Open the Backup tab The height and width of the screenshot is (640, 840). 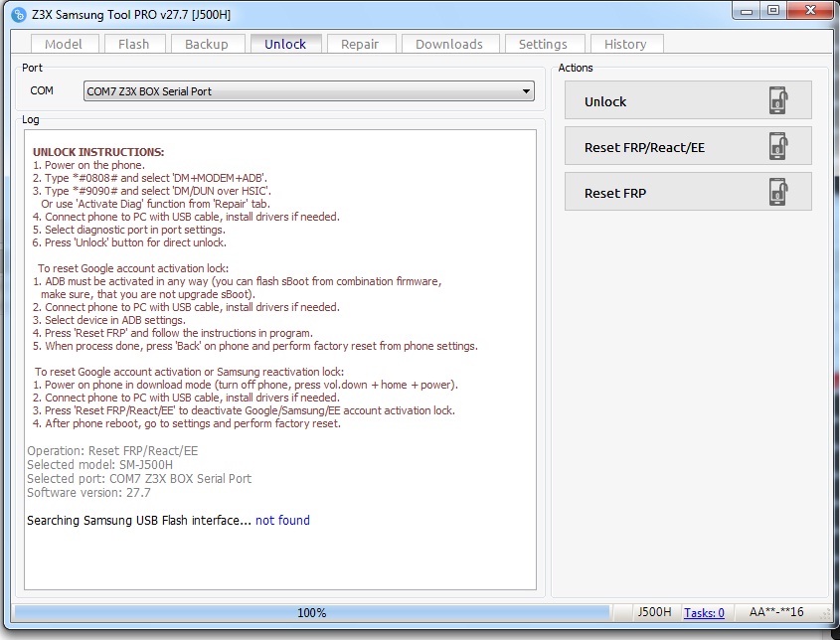tap(208, 44)
